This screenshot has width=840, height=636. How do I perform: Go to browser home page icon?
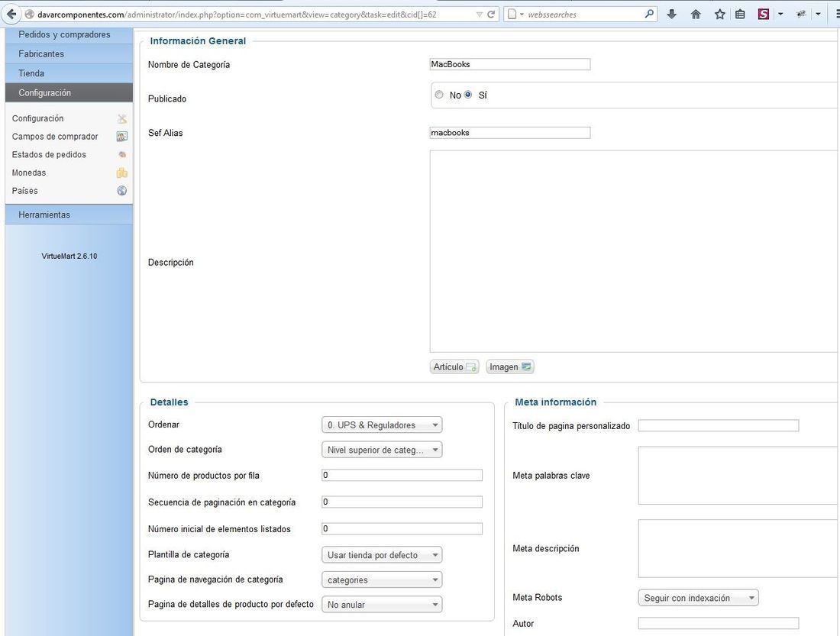coord(696,15)
